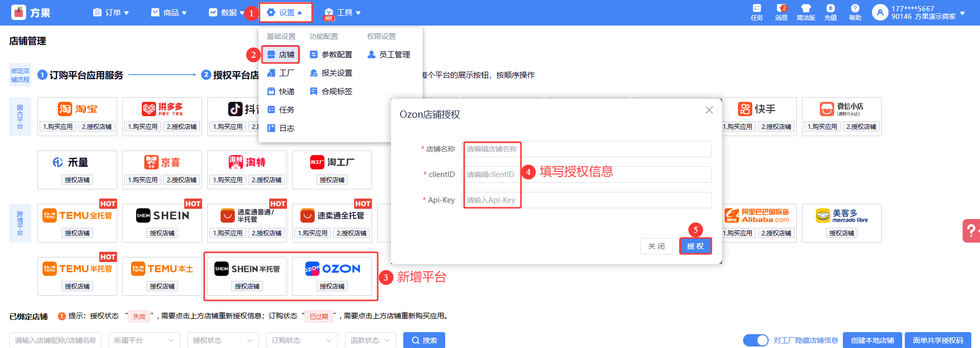Click the 禾量 platform logo
Screen dimensions: 980x348
[71, 162]
